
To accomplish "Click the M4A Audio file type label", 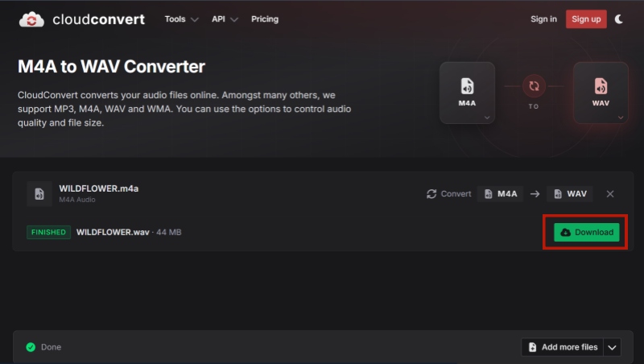I will tap(77, 200).
